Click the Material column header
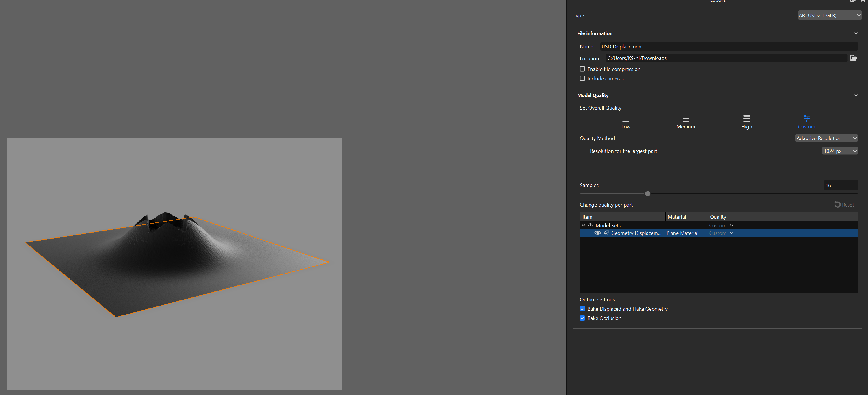The image size is (868, 395). pos(686,217)
